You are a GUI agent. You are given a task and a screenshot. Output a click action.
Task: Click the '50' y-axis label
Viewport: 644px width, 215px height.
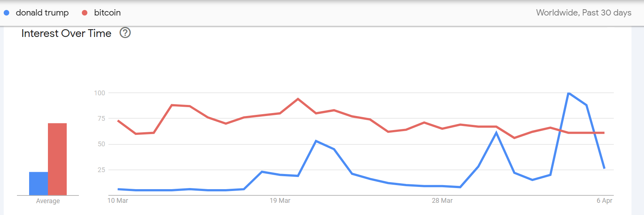(101, 144)
